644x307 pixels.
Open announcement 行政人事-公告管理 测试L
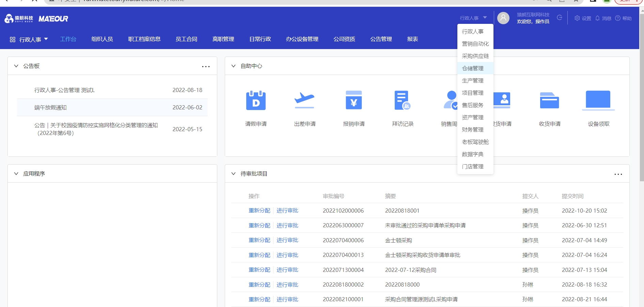click(x=64, y=90)
